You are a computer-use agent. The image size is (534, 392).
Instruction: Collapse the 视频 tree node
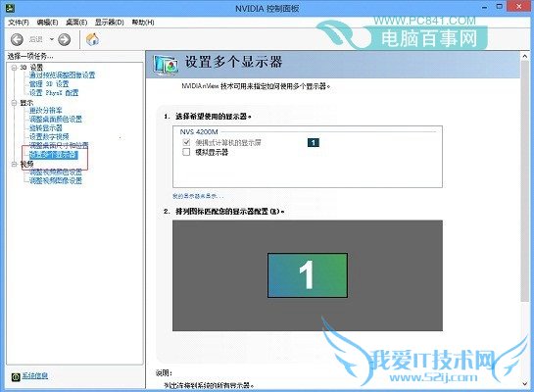tap(14, 165)
